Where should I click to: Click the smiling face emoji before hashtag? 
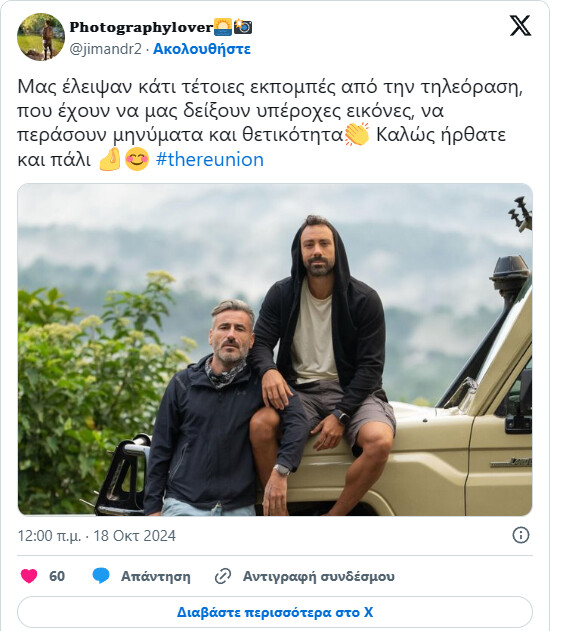137,159
